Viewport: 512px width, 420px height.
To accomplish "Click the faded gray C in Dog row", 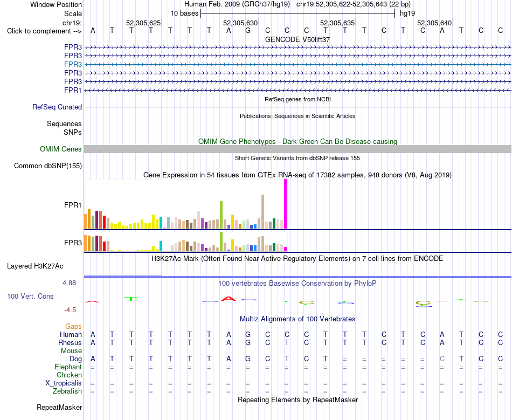I will [x=442, y=359].
